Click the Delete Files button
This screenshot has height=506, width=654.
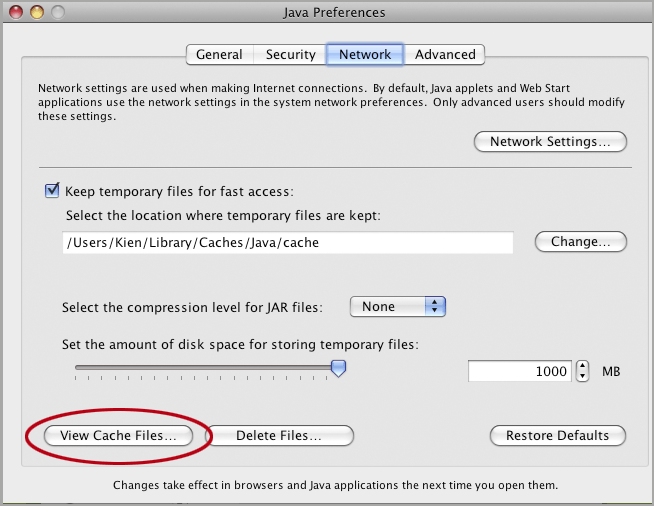pos(279,436)
